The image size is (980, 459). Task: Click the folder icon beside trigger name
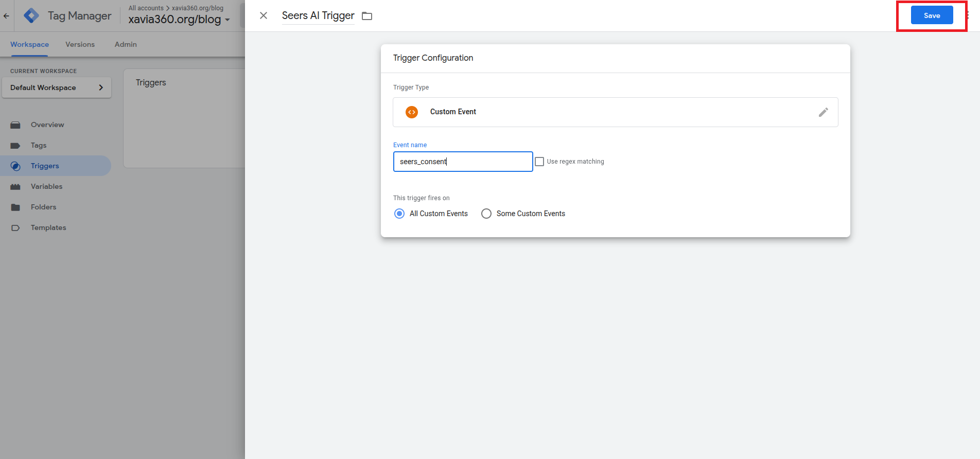point(367,16)
